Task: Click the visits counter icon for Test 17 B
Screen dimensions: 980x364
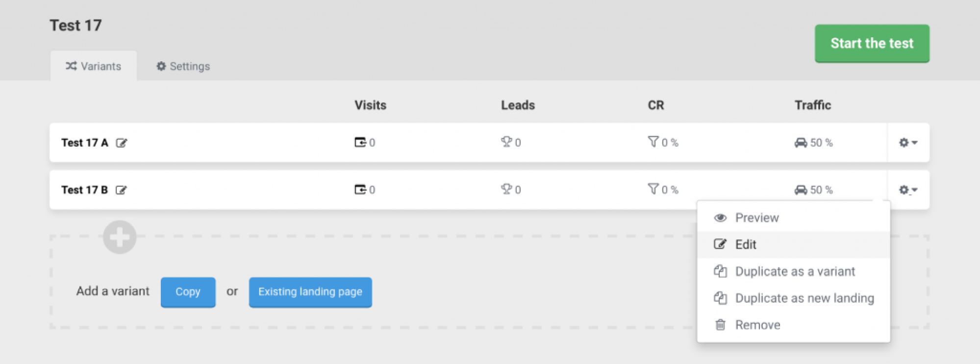Action: point(360,190)
